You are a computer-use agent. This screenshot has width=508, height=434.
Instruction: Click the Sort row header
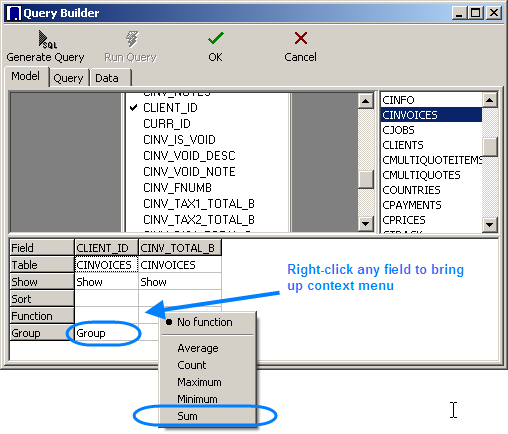[42, 299]
